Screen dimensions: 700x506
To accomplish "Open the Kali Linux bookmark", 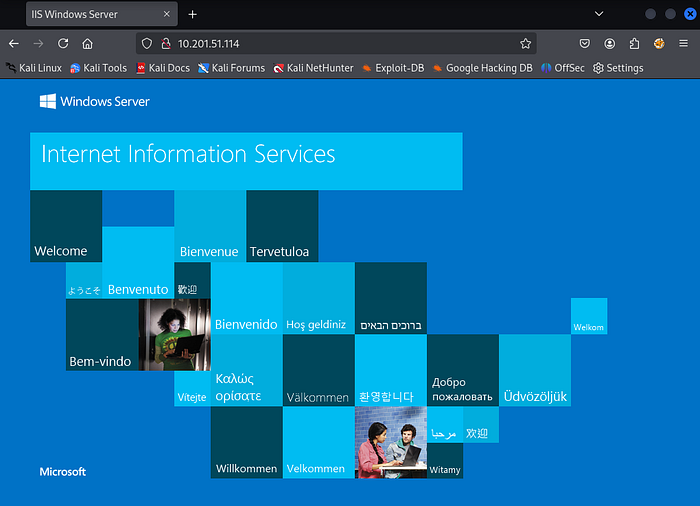I will [x=34, y=68].
